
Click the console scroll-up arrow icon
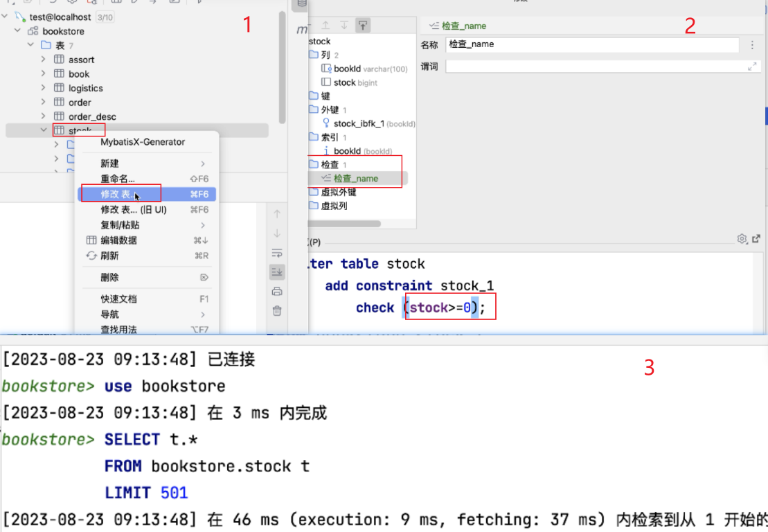pos(277,214)
